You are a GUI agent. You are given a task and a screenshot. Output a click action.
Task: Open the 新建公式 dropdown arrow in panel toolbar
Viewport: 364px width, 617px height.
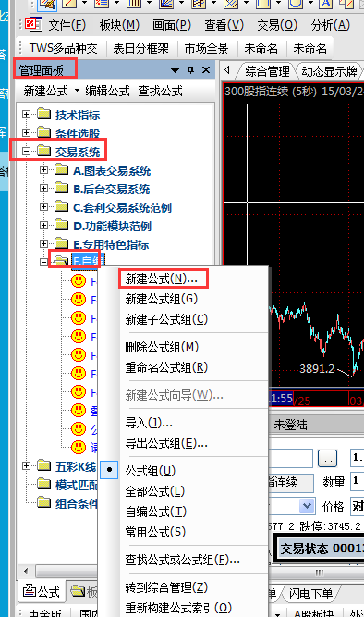coord(77,91)
